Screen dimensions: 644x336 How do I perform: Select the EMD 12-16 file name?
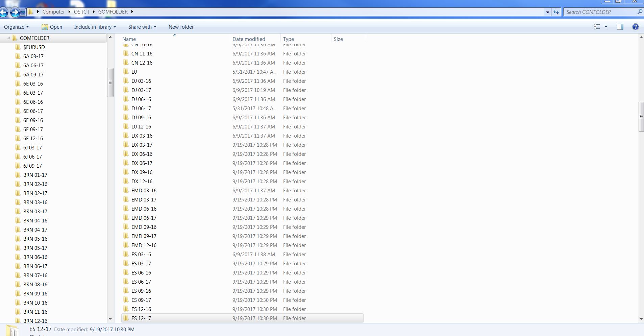[144, 245]
